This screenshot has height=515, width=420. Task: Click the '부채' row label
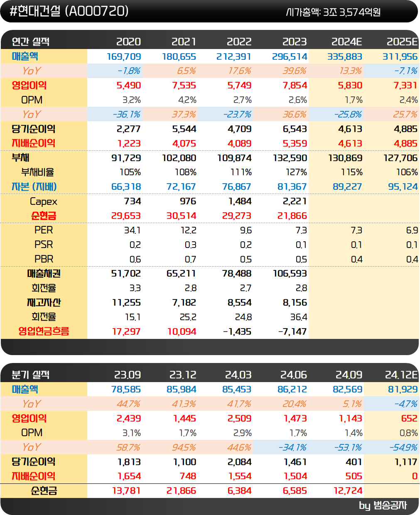coord(21,158)
